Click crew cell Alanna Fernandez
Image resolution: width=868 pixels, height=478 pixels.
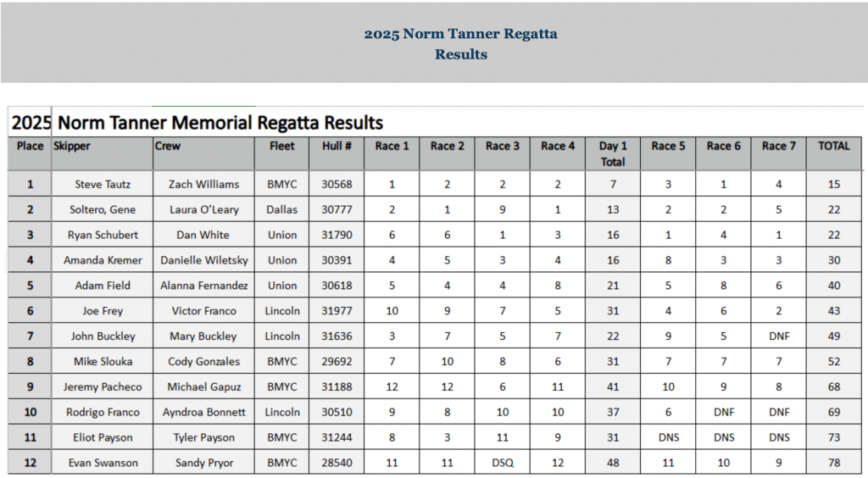click(203, 286)
